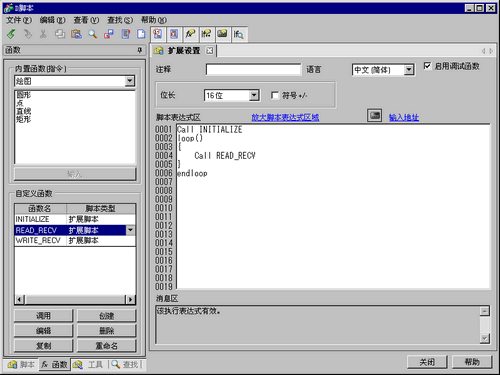
Task: Enable the 符号 +/- checkbox
Action: [275, 95]
